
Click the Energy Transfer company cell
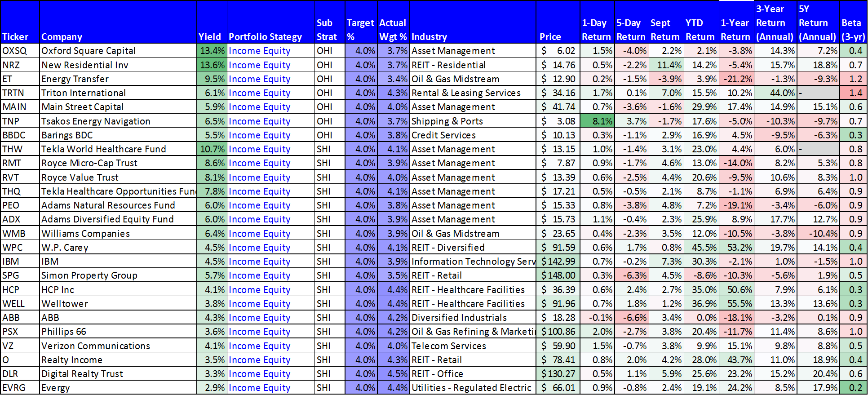click(x=118, y=79)
